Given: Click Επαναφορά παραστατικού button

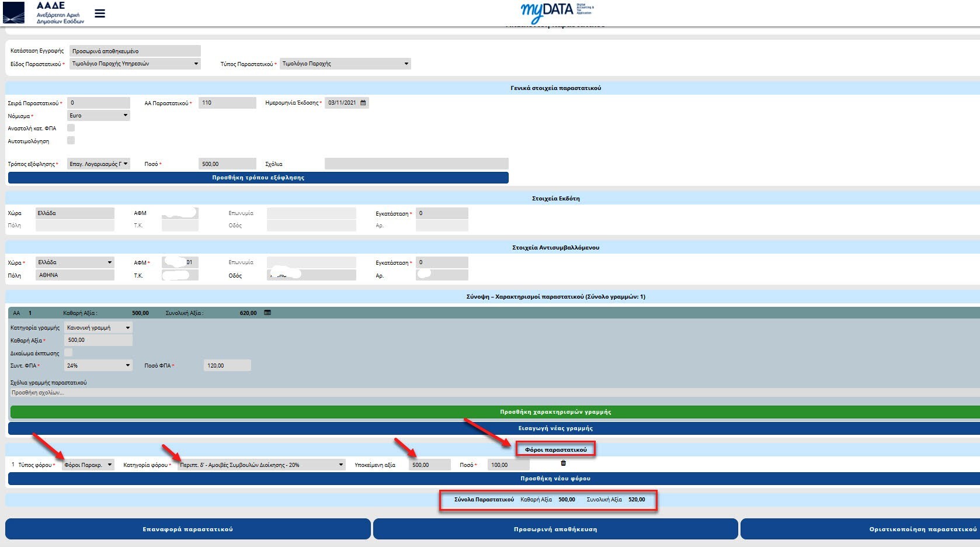Looking at the screenshot, I should [x=188, y=529].
